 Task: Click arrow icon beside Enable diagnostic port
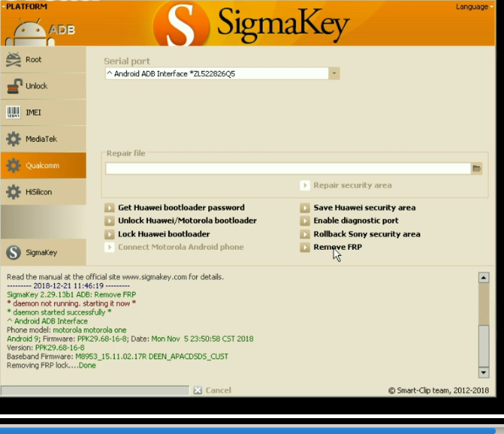coord(305,220)
